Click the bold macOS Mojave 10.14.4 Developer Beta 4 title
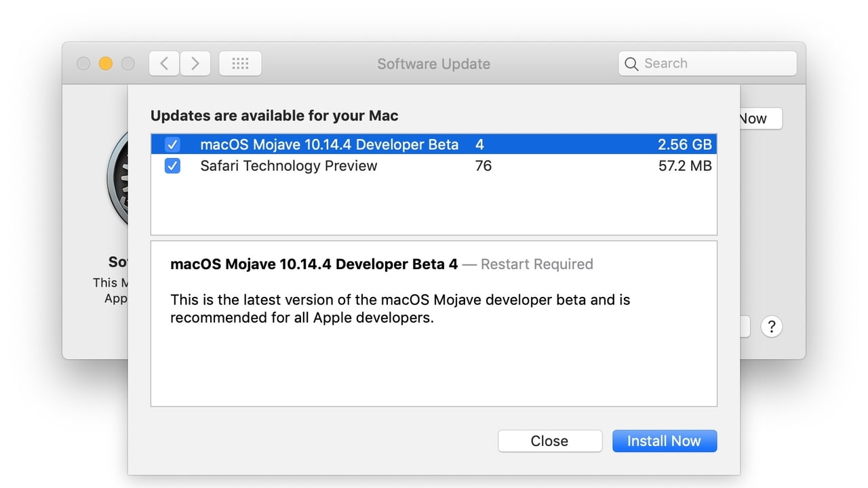 point(314,264)
